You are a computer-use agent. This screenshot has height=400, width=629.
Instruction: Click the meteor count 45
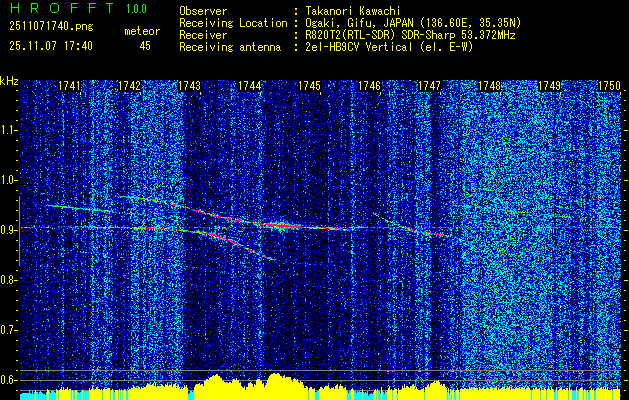point(145,46)
